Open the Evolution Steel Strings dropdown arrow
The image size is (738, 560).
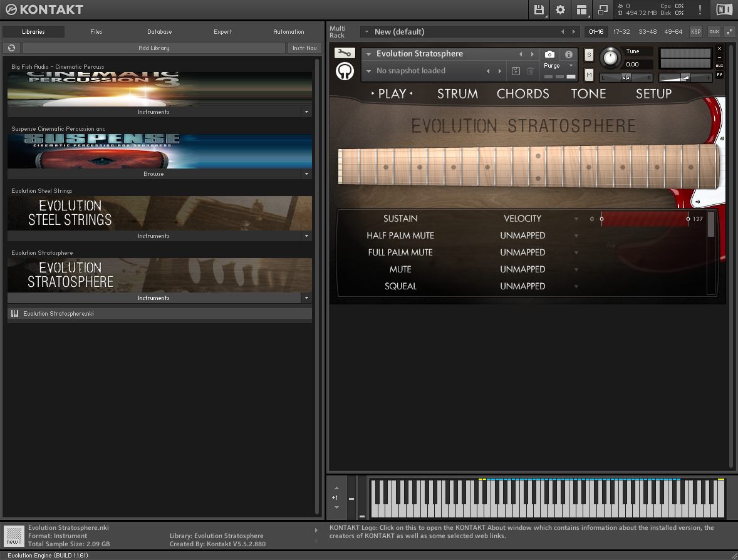(306, 236)
